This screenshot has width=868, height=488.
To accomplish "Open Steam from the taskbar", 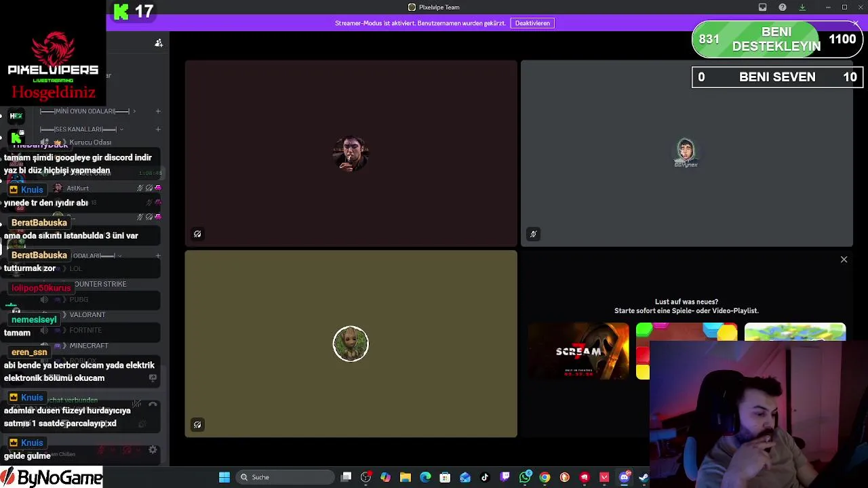I will (644, 477).
